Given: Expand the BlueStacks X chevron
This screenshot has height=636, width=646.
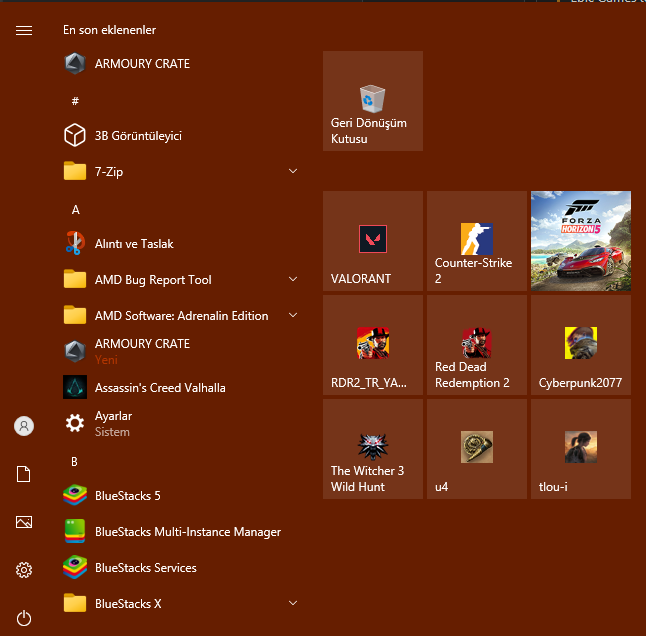Looking at the screenshot, I should click(x=293, y=603).
